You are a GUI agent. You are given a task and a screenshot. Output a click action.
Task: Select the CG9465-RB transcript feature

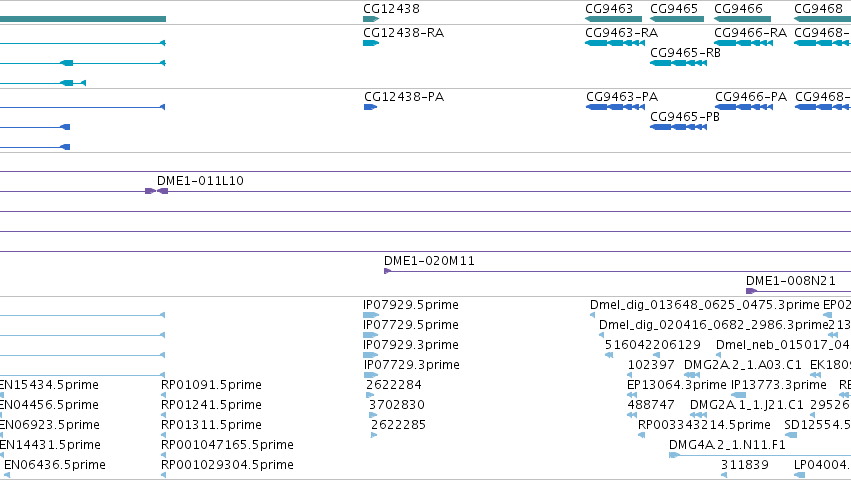(x=678, y=63)
